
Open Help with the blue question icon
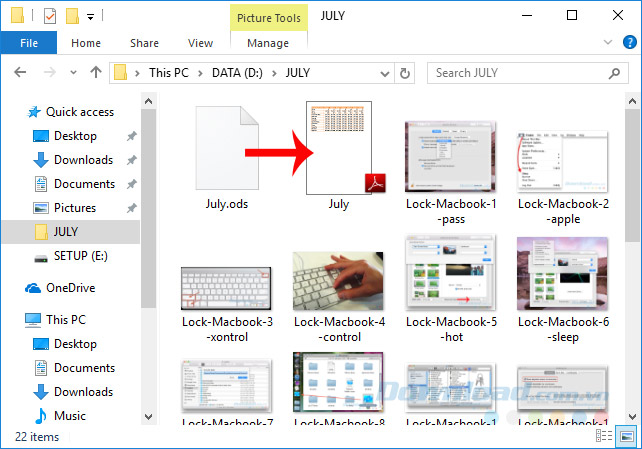(x=629, y=42)
